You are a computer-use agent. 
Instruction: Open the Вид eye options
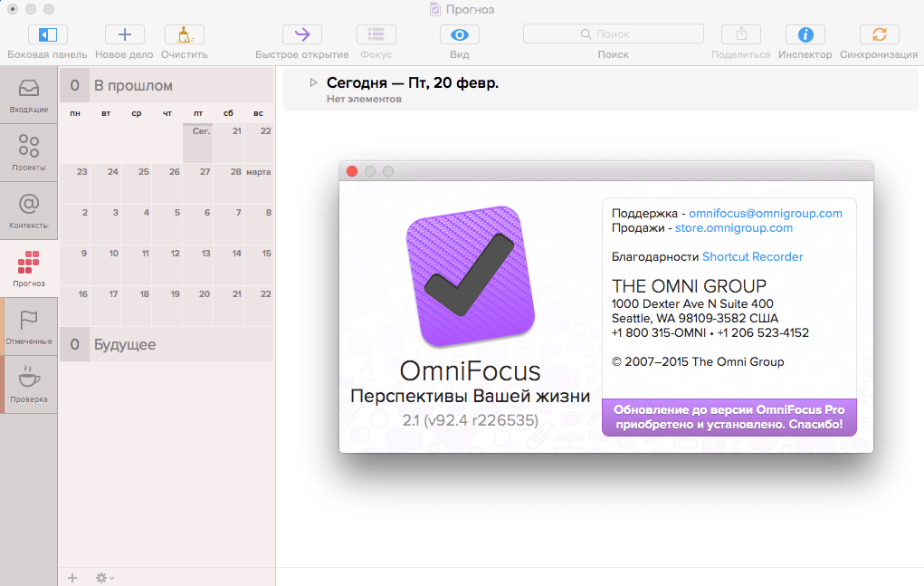click(x=460, y=34)
